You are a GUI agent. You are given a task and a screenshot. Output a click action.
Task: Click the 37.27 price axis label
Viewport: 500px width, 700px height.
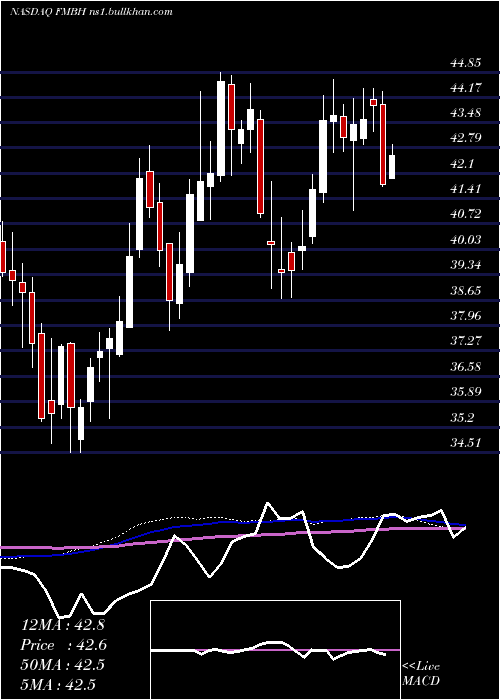click(x=466, y=341)
